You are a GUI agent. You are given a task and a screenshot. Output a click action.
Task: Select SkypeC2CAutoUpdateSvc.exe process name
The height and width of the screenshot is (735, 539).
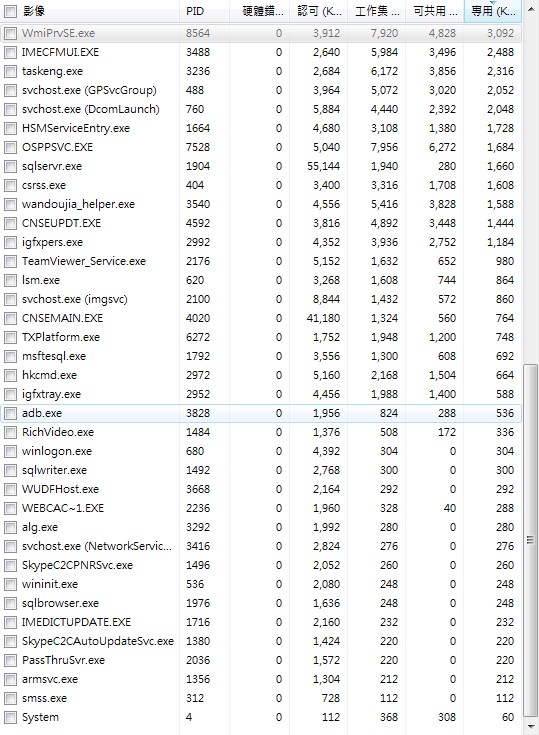97,641
